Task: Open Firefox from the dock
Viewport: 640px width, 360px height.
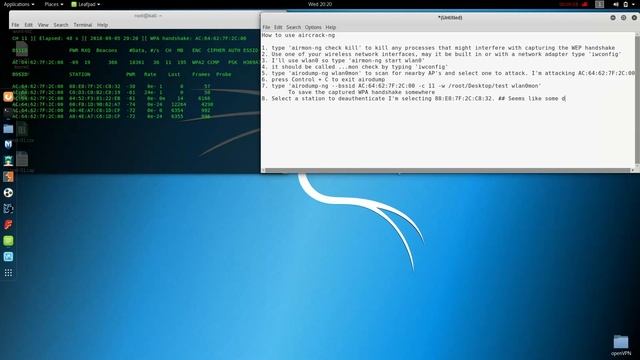Action: point(8,97)
